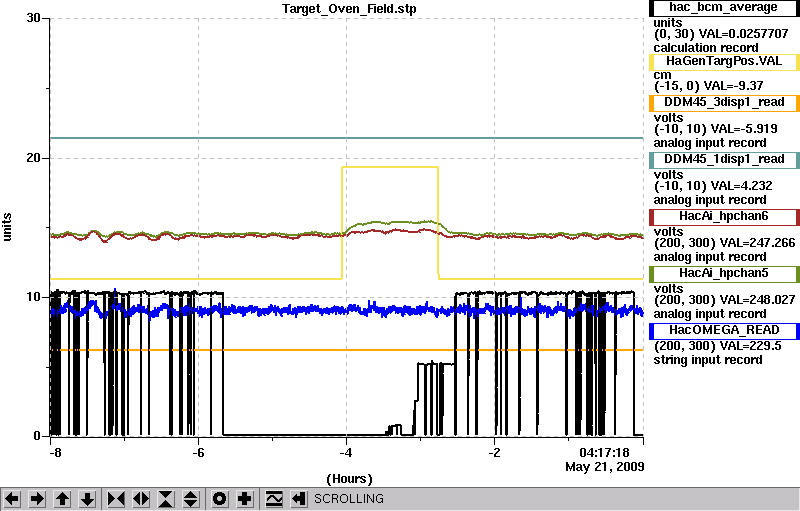Click the x-axis tick label -4

point(346,453)
